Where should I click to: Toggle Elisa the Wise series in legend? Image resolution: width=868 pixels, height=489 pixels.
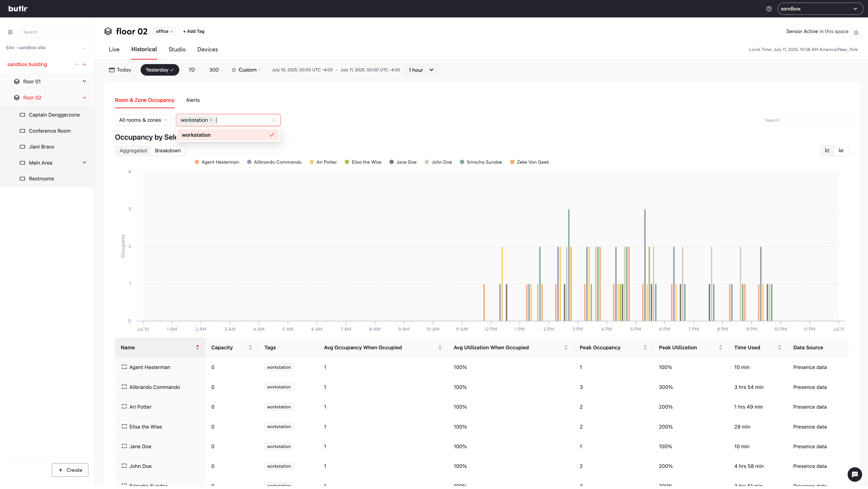tap(363, 162)
